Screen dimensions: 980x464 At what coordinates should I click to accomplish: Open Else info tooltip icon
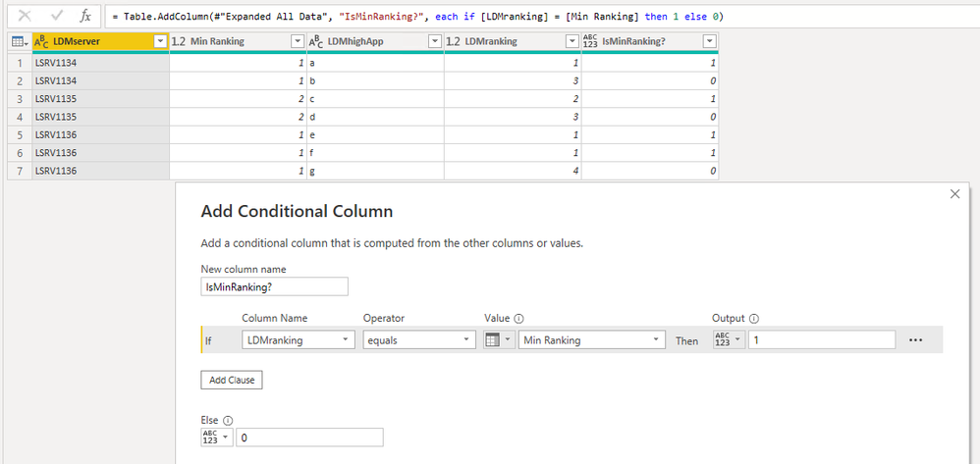coord(228,420)
